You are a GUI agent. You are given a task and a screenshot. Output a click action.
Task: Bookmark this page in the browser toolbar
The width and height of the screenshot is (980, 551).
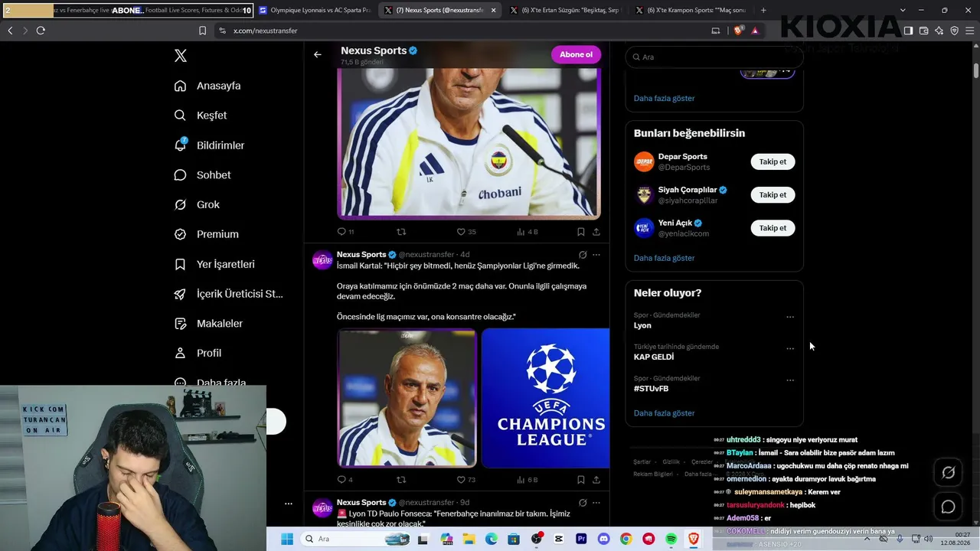pos(202,31)
